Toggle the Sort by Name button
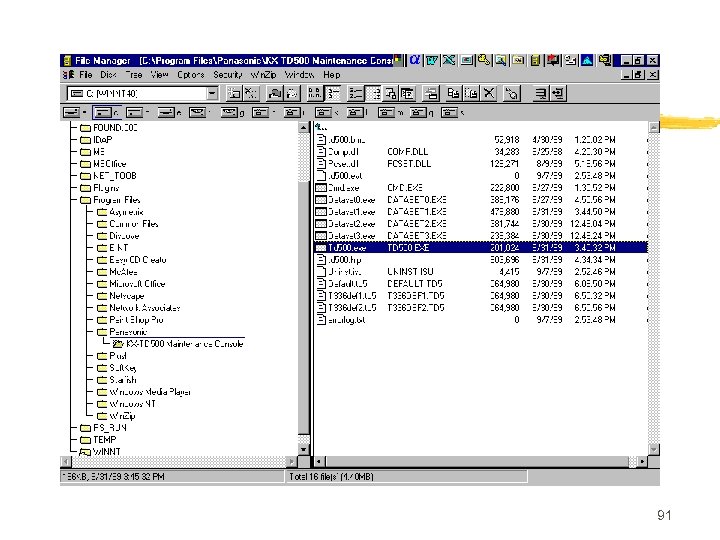 pyautogui.click(x=356, y=94)
